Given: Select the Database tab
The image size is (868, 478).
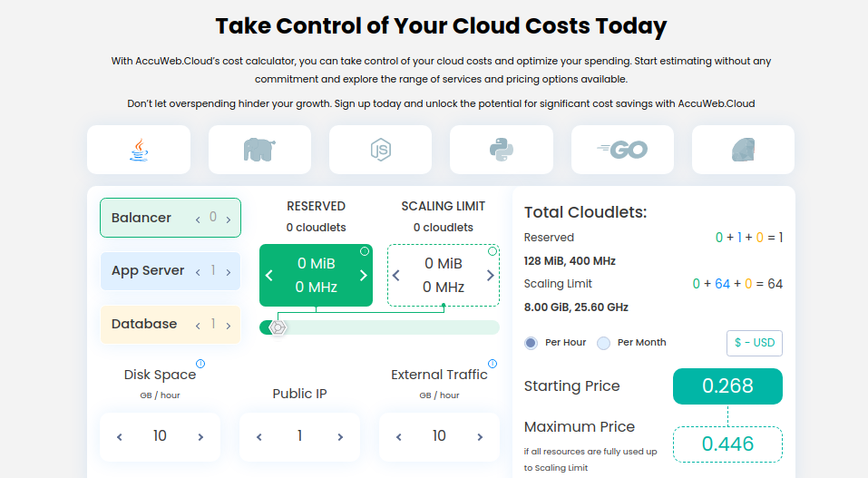Looking at the screenshot, I should coord(144,324).
